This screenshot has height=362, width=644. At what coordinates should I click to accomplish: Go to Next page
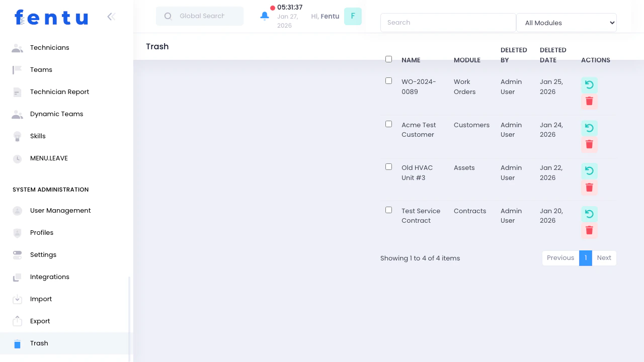click(604, 258)
